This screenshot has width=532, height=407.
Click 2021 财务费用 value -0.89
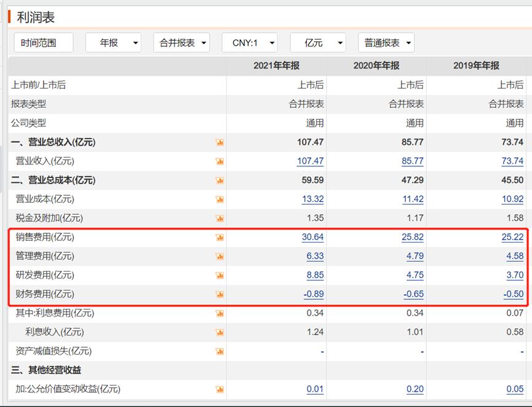click(313, 294)
